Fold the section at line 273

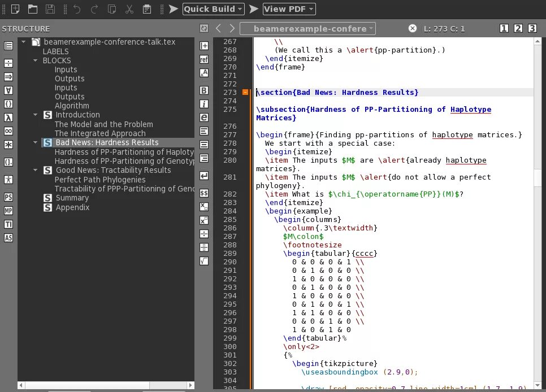[245, 92]
